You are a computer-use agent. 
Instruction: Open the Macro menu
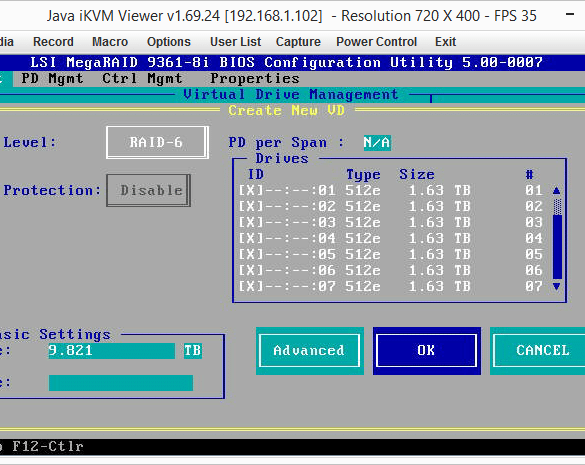tap(110, 42)
